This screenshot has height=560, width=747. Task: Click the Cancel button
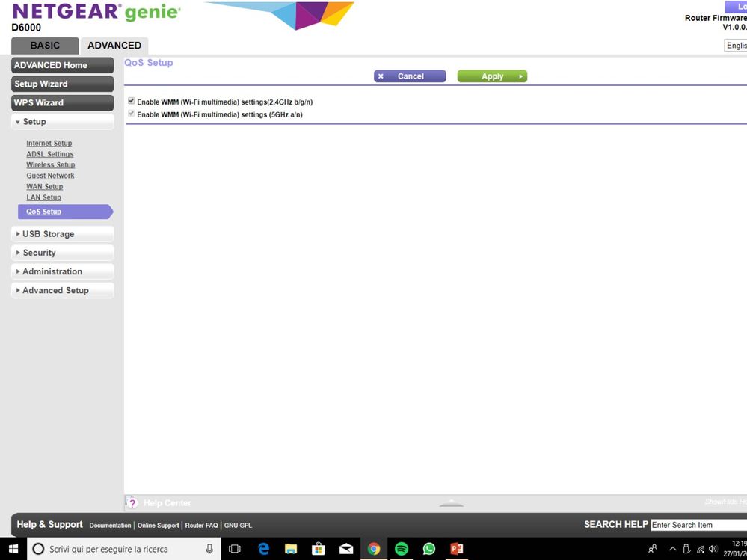point(410,76)
